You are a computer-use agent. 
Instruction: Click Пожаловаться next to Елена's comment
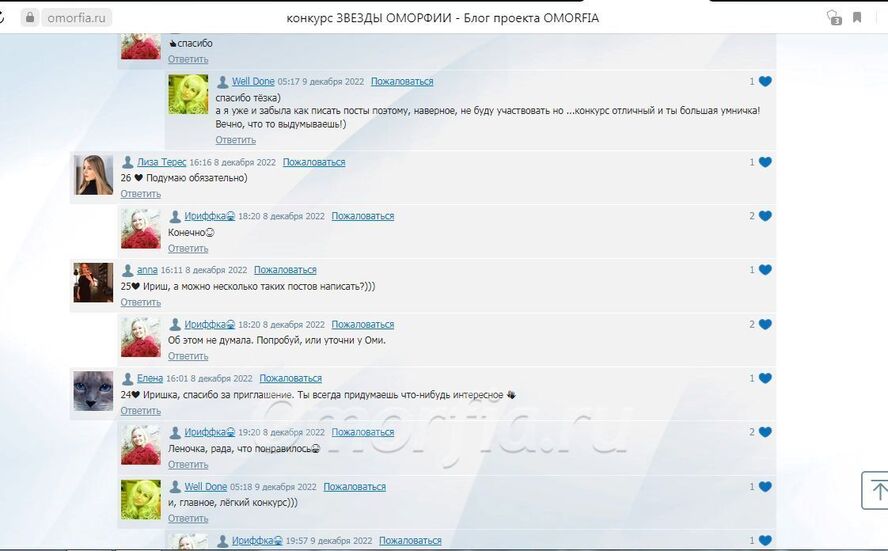click(291, 378)
